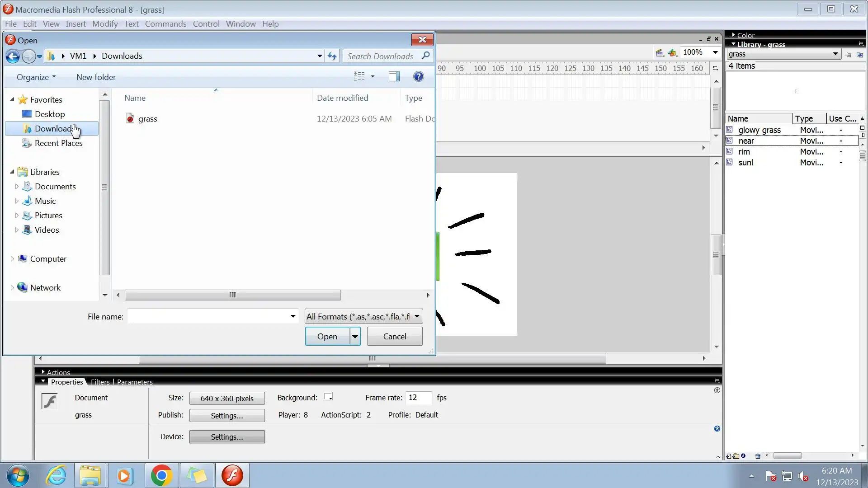Screen dimensions: 868x488
Task: Open Chrome from the taskbar
Action: pos(161,475)
